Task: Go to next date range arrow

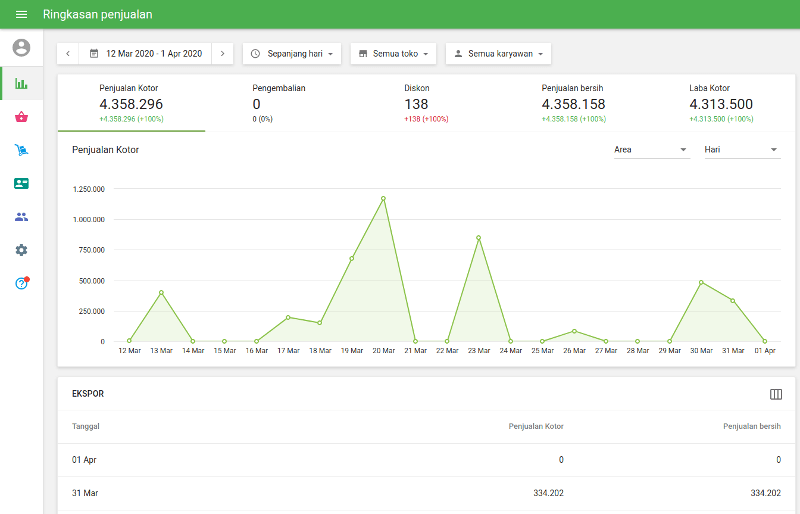Action: [222, 53]
